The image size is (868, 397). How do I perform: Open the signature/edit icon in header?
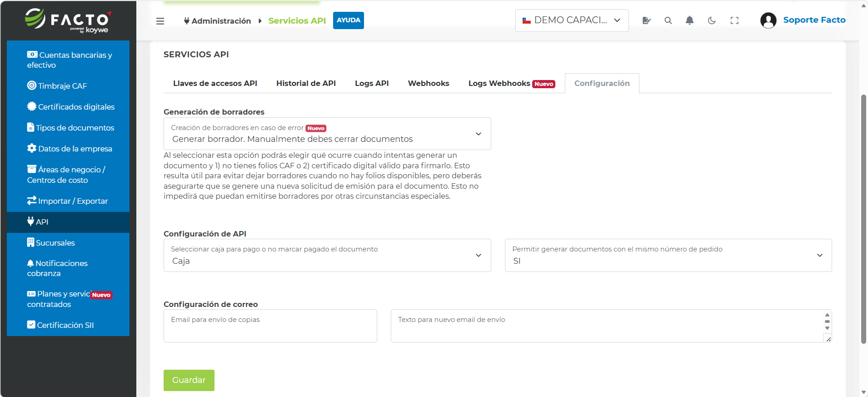647,20
